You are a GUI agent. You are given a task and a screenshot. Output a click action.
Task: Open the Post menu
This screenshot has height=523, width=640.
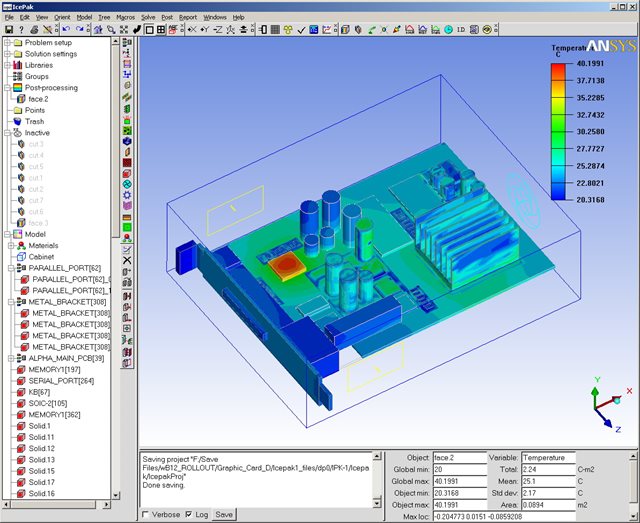point(167,17)
